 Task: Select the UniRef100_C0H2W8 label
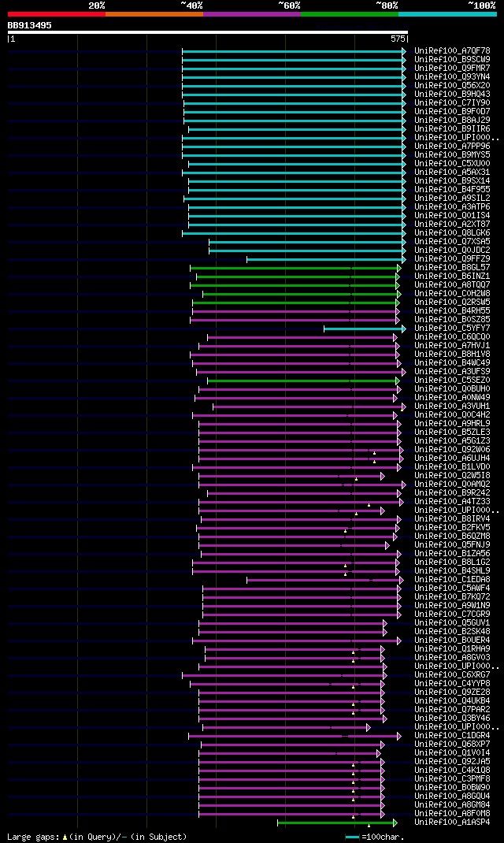pos(452,294)
